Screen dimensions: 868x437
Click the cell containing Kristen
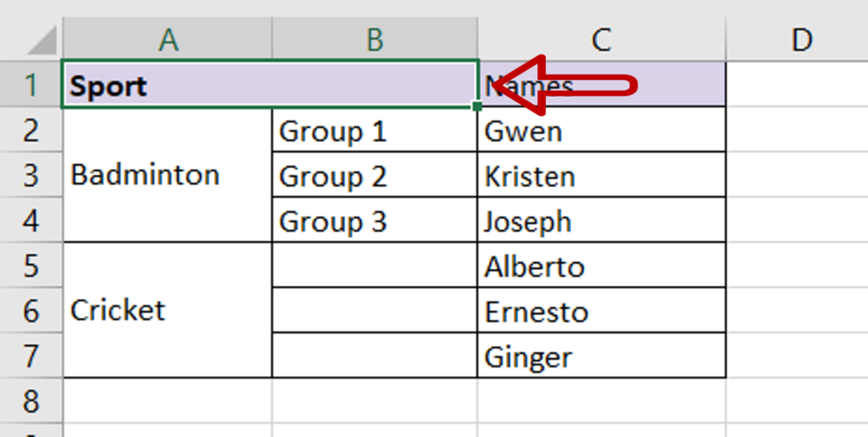(x=601, y=175)
